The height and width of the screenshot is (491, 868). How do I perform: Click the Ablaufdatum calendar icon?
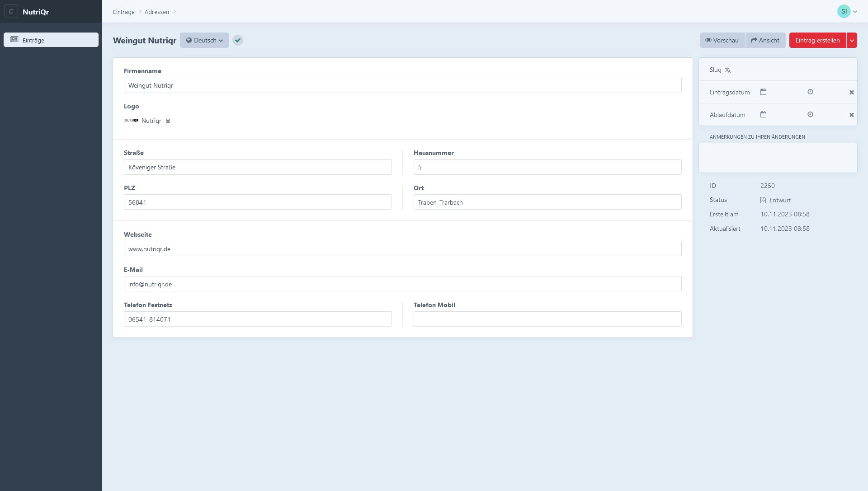[x=763, y=115]
